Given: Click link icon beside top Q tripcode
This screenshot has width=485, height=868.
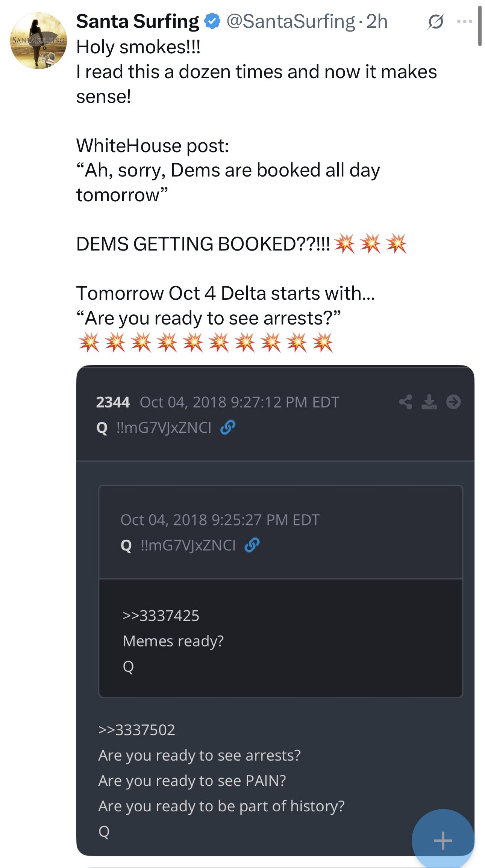Looking at the screenshot, I should pos(228,427).
